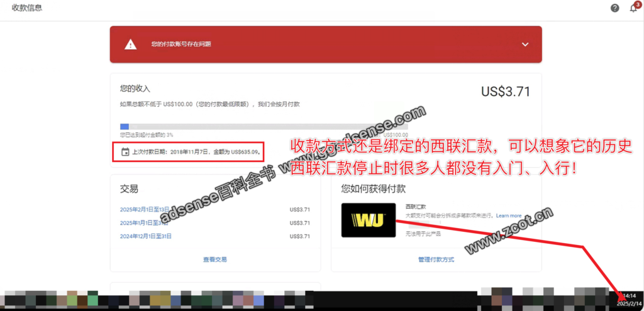The image size is (644, 311).
Task: Click the 您已达到起付金额的 3% text
Action: pyautogui.click(x=146, y=134)
